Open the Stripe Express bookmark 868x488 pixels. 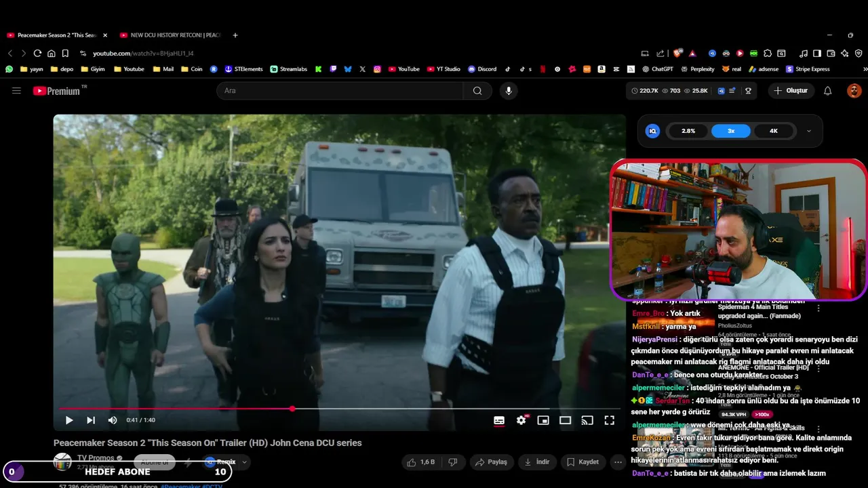[808, 69]
